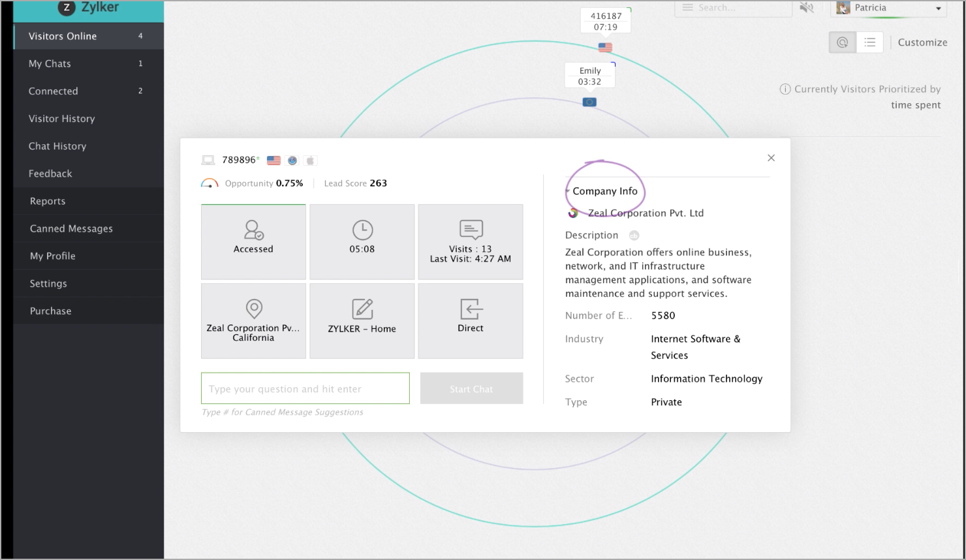Go to Connected in the sidebar
Image resolution: width=966 pixels, height=560 pixels.
click(89, 91)
